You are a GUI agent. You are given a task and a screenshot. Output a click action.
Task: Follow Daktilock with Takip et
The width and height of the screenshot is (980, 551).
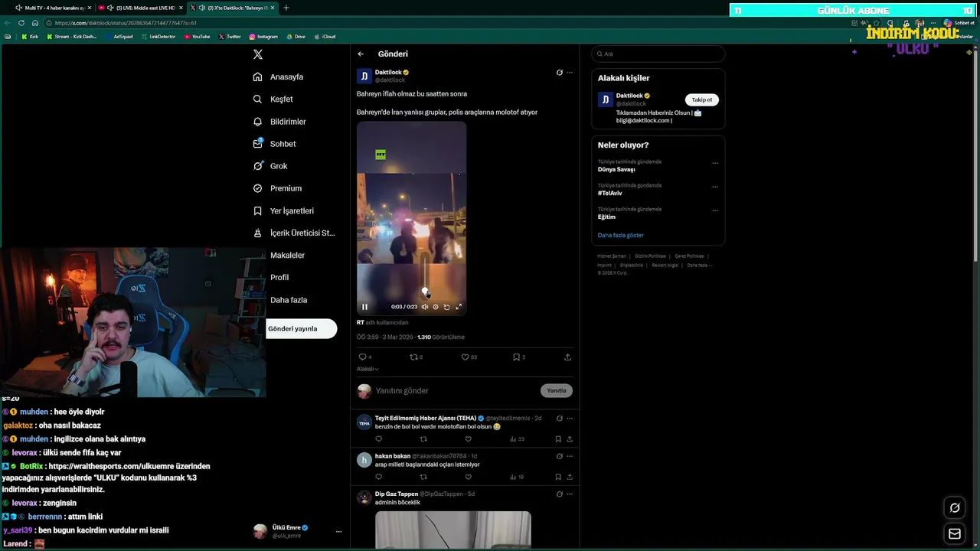coord(702,99)
